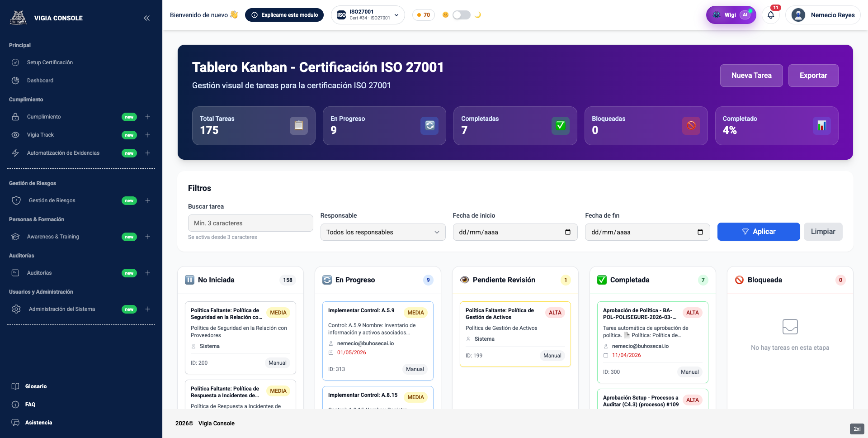Open the Nemecio Reyes user profile

pos(823,15)
